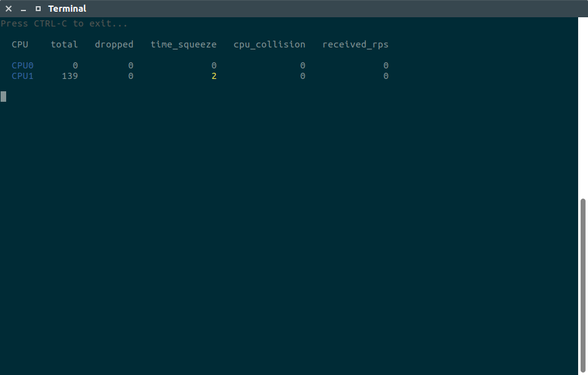Click the CPU0 total value 0
The image size is (588, 375).
pos(75,65)
